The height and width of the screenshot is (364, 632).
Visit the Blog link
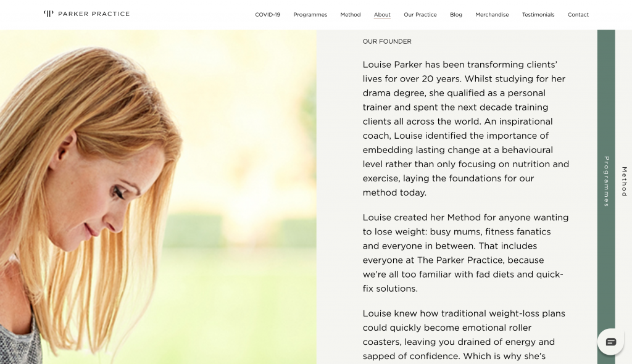[456, 15]
